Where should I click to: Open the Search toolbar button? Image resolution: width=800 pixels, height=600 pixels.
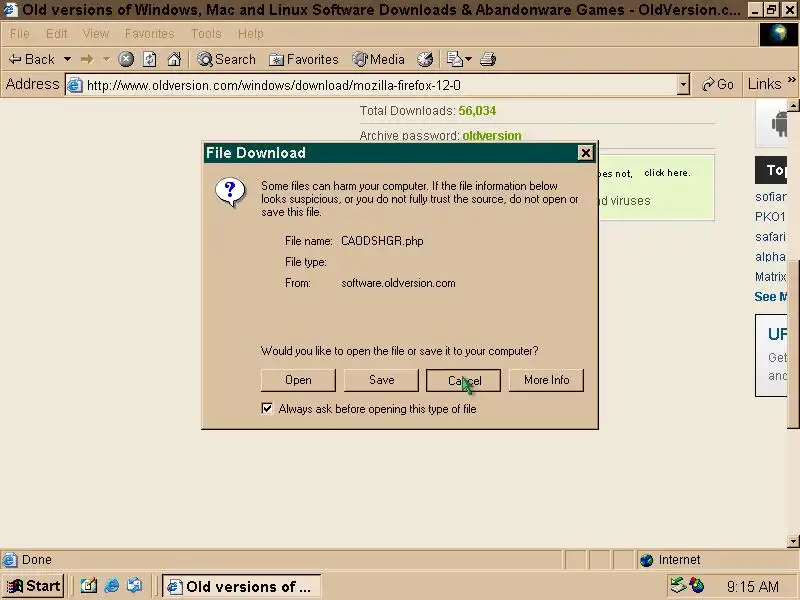(x=227, y=59)
